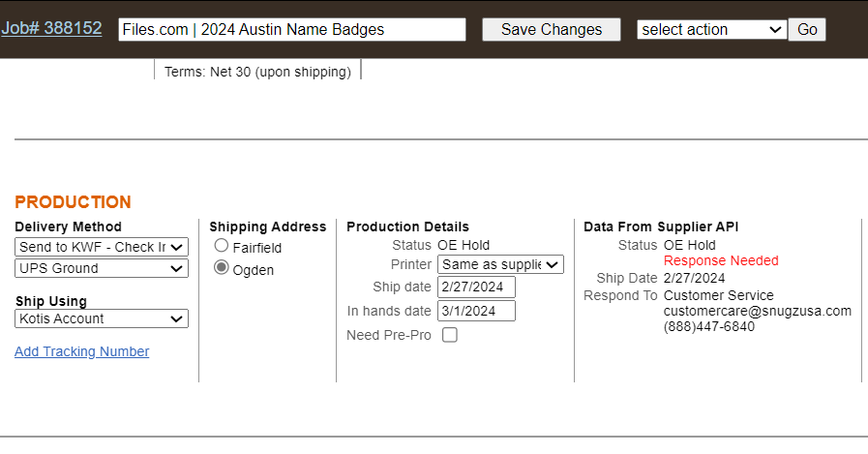This screenshot has width=868, height=454.
Task: Select the Fairfield shipping address radio
Action: point(223,247)
